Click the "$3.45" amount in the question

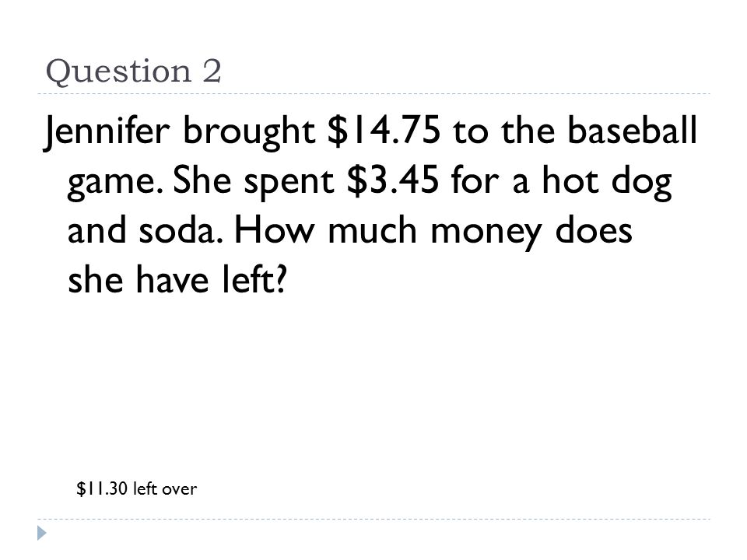point(393,180)
